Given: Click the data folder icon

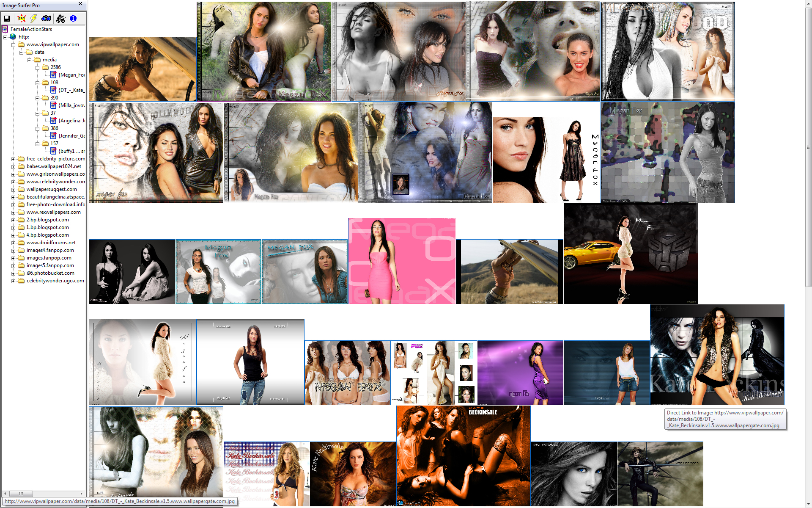Looking at the screenshot, I should point(29,52).
